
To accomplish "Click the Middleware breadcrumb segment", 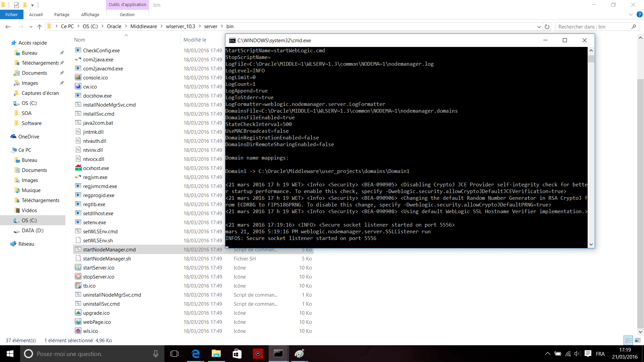I will [x=144, y=26].
